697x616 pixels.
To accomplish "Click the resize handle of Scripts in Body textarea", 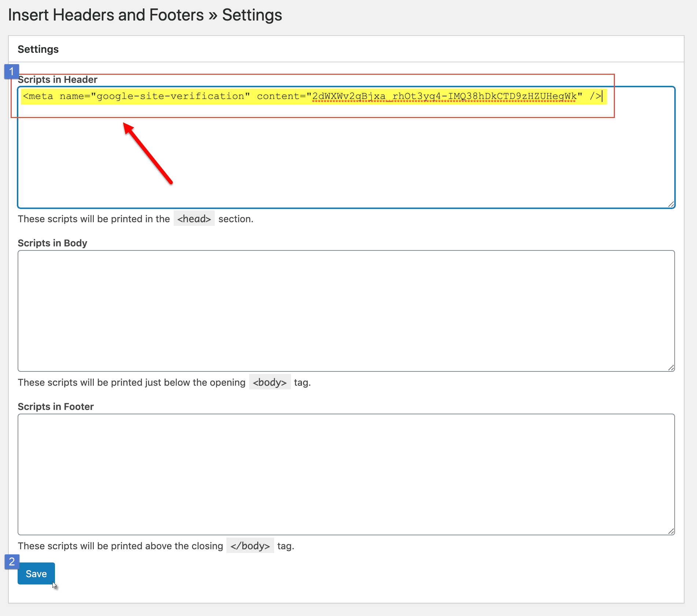I will click(671, 368).
